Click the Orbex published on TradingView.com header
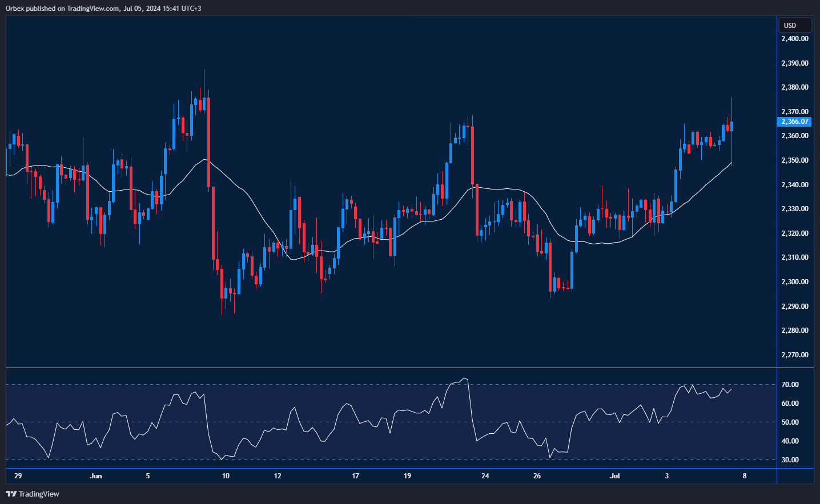The height and width of the screenshot is (504, 820). click(x=103, y=8)
